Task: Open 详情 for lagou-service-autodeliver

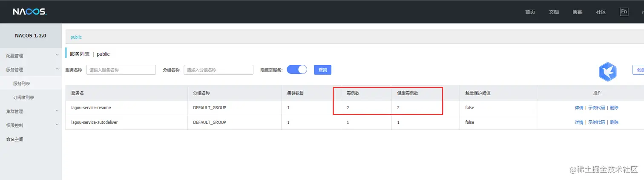Action: click(x=579, y=122)
